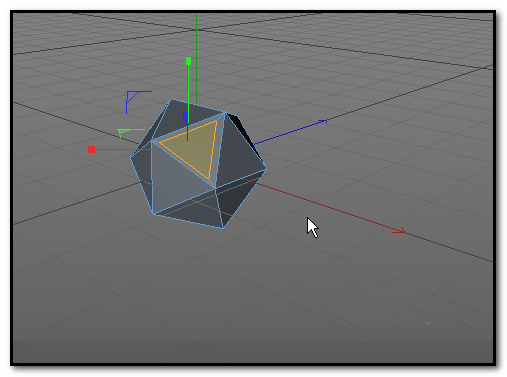The image size is (507, 377).
Task: Select the blue Z-axis gizmo handle
Action: pyautogui.click(x=186, y=117)
